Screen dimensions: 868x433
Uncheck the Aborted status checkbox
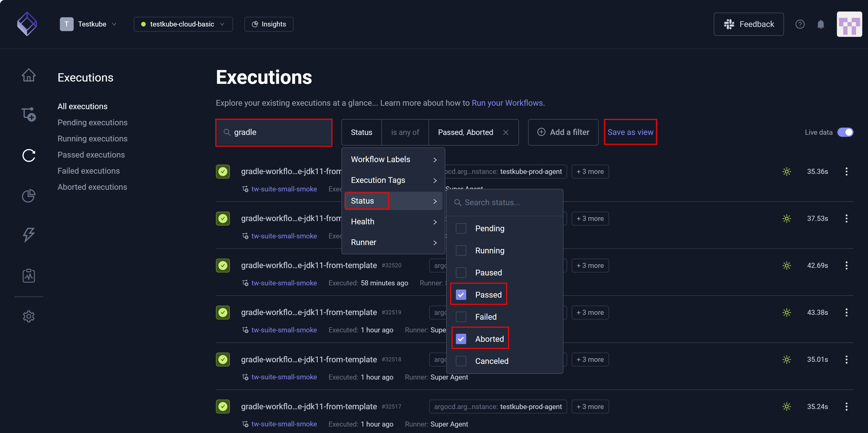[x=461, y=339]
